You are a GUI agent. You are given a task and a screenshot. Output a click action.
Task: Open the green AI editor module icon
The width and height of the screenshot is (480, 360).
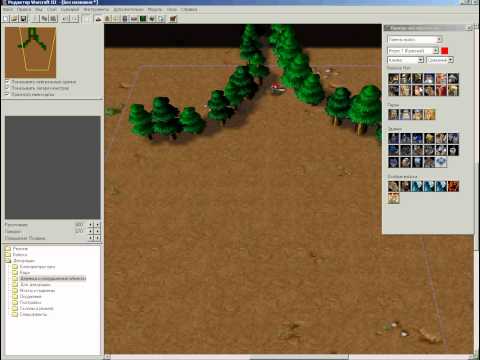[143, 19]
